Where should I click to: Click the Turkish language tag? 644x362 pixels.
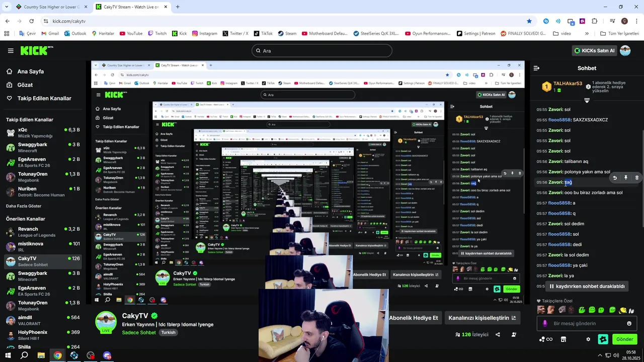(169, 332)
